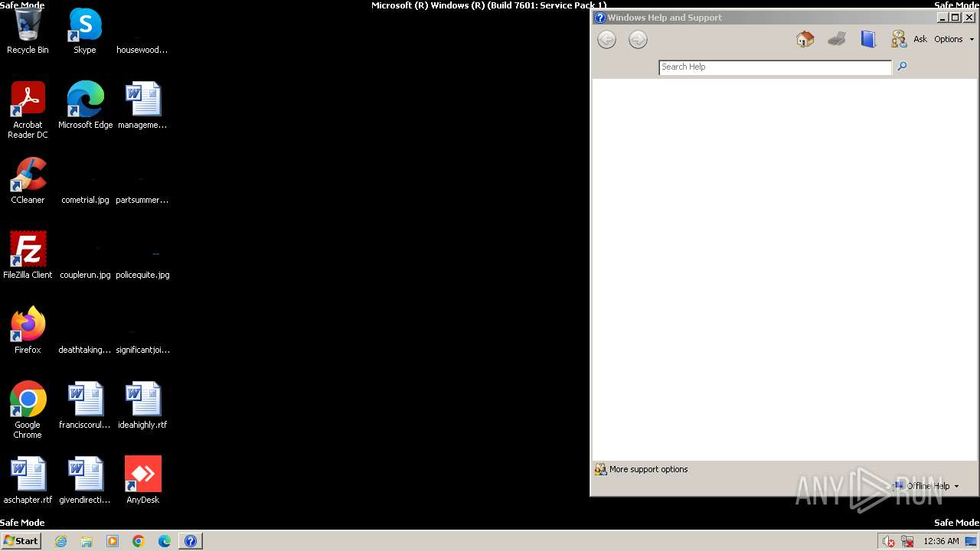Select cometrial.jpg file label
The width and height of the screenshot is (980, 551).
(85, 200)
